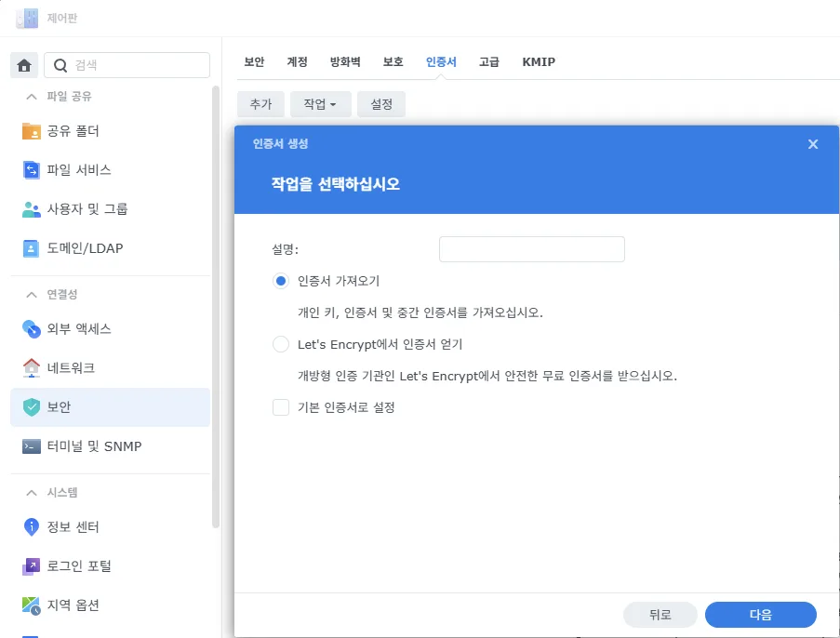Open the 공유 폴더 shared folder icon
This screenshot has width=840, height=638.
click(x=32, y=131)
